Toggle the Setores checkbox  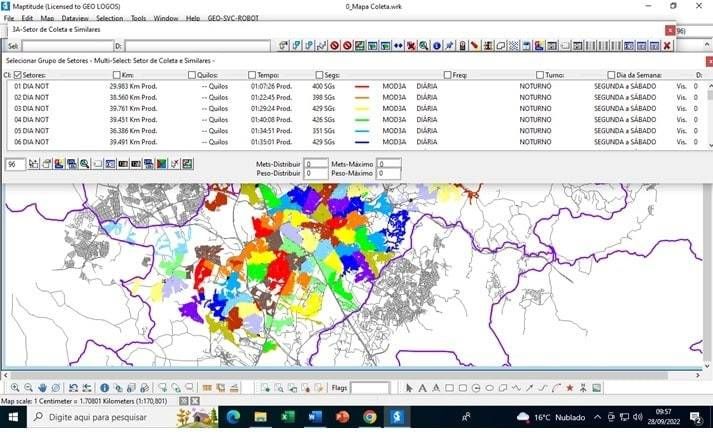coord(17,75)
